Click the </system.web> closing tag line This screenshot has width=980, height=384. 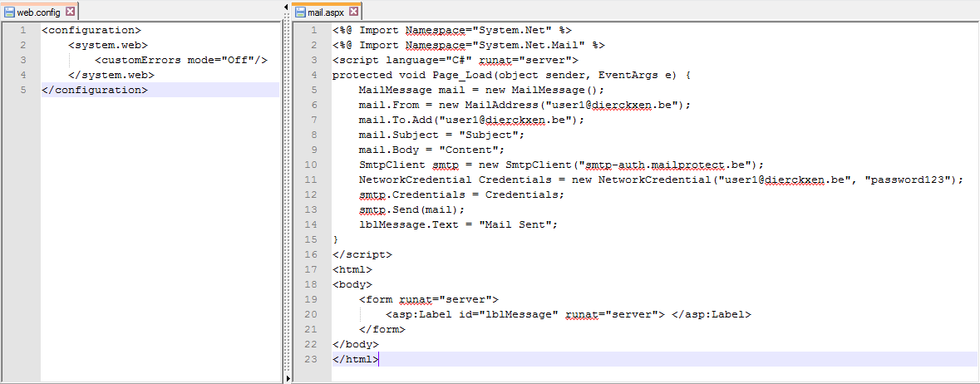111,75
